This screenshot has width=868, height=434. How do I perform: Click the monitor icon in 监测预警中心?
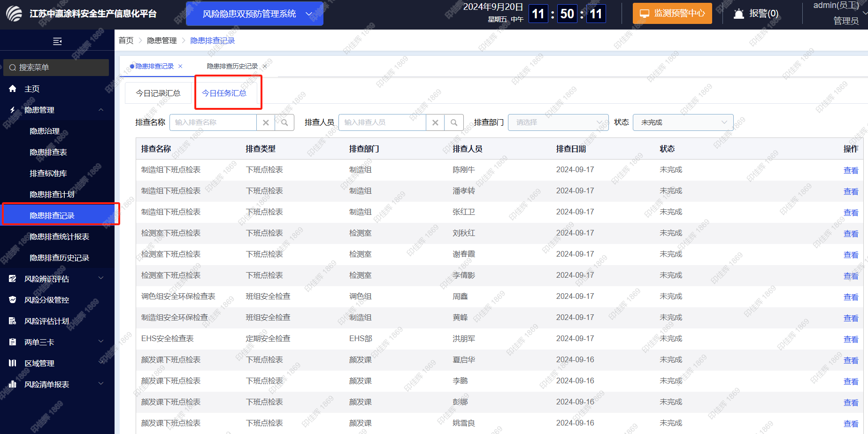645,14
